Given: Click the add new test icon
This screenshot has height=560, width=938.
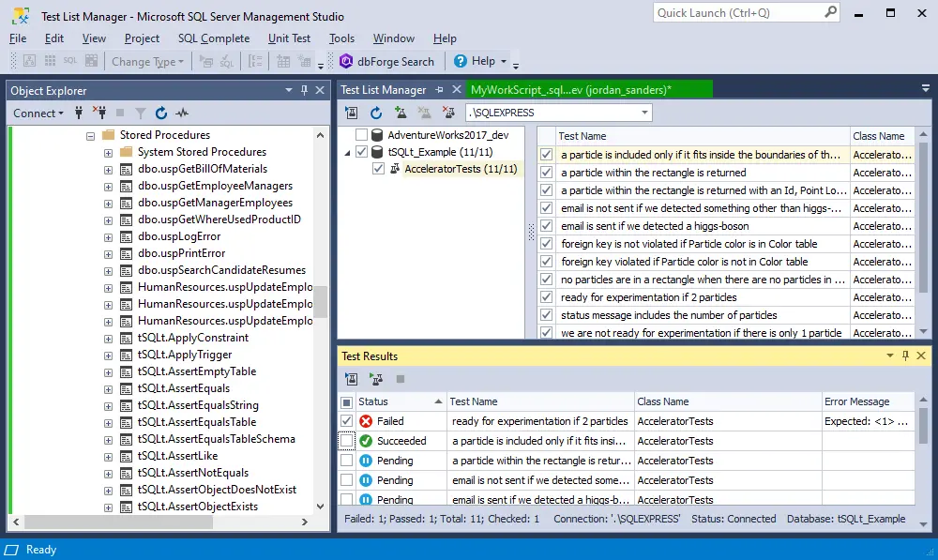Looking at the screenshot, I should (401, 113).
